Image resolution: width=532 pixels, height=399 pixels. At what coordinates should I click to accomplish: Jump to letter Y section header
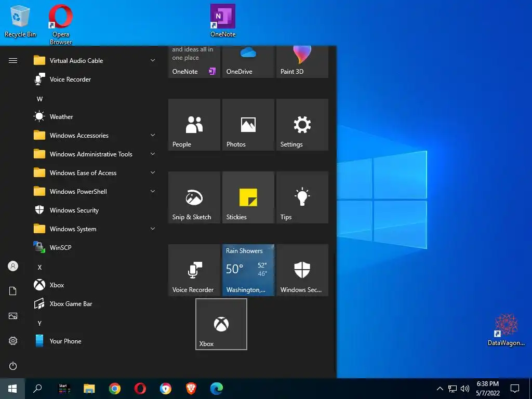pyautogui.click(x=39, y=323)
